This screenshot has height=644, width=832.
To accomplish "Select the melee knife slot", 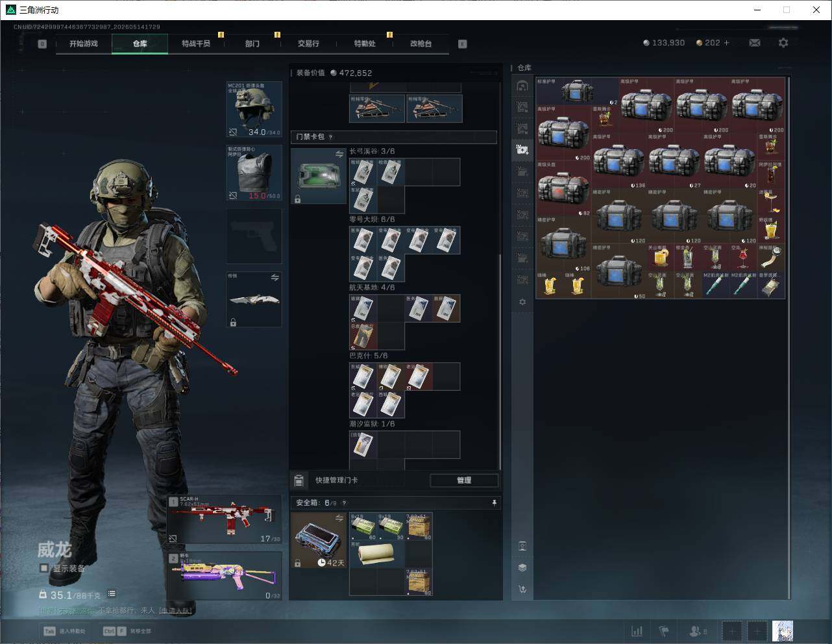I will click(254, 299).
